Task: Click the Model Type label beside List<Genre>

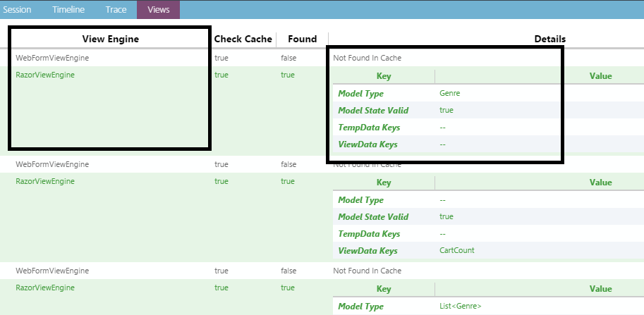Action: tap(360, 306)
